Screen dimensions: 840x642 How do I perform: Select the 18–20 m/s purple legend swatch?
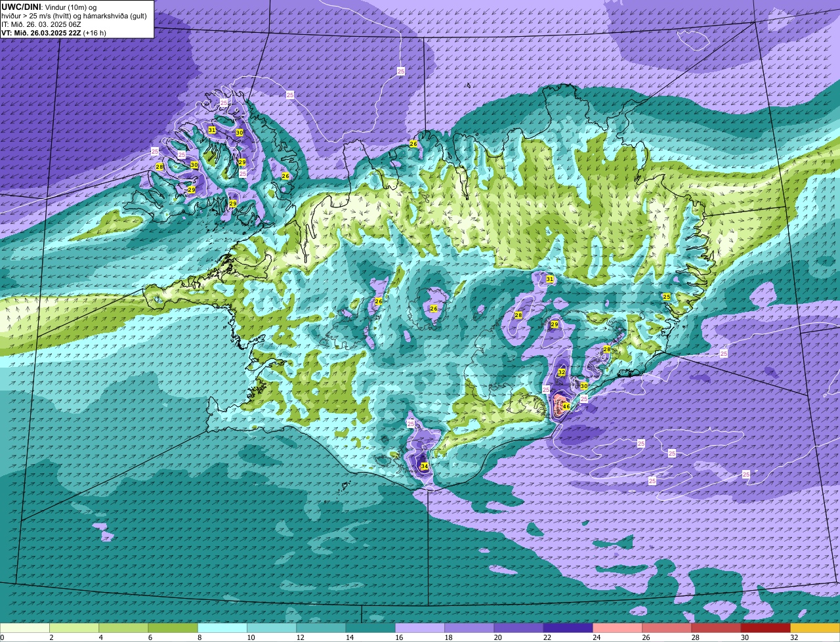coord(469,628)
